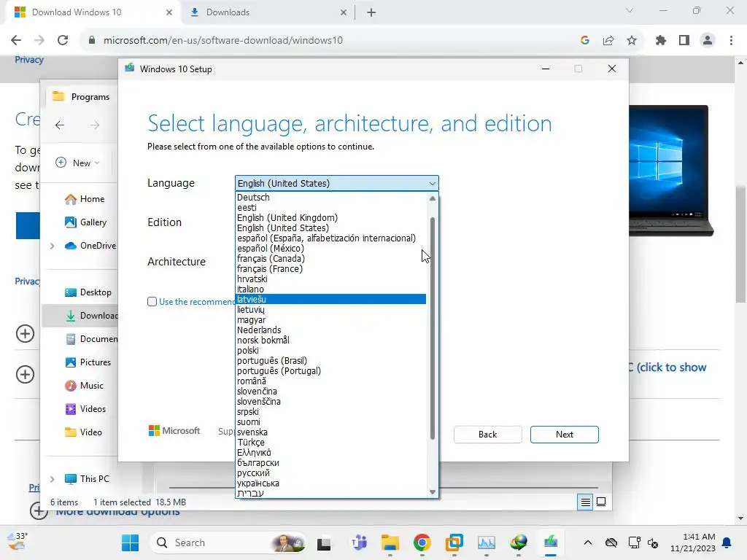Screen dimensions: 747x560
Task: Open Chrome from the taskbar
Action: (422, 542)
